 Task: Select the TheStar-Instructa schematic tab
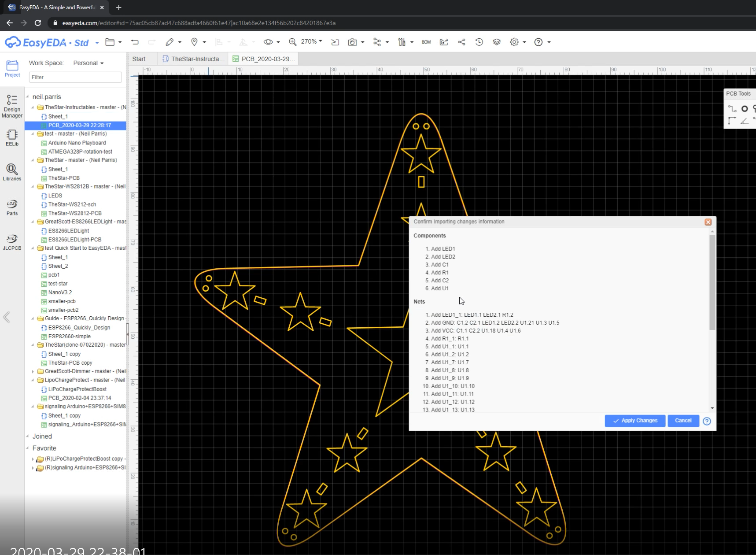point(193,59)
